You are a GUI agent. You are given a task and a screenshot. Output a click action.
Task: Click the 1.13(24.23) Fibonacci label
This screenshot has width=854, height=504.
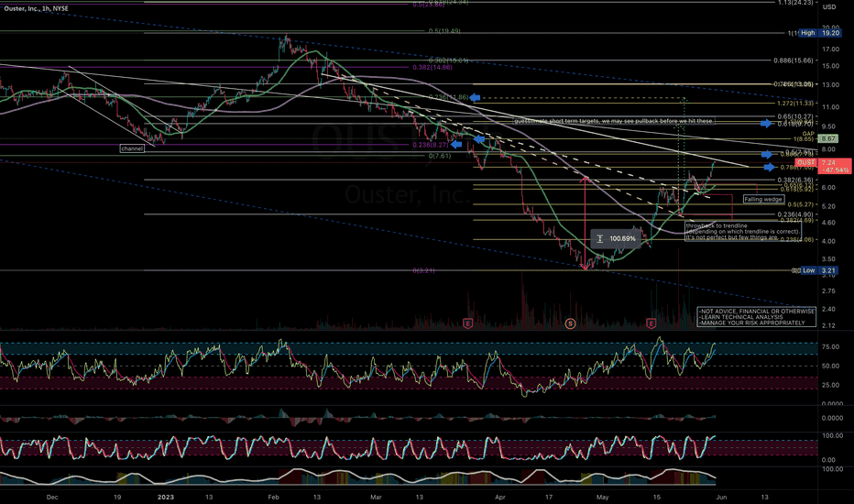794,3
